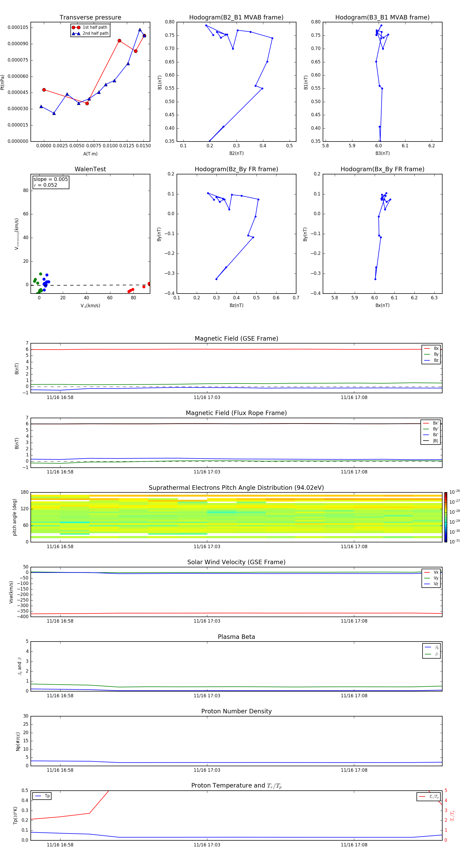Click the pitch angle color scale bar

pyautogui.click(x=446, y=517)
